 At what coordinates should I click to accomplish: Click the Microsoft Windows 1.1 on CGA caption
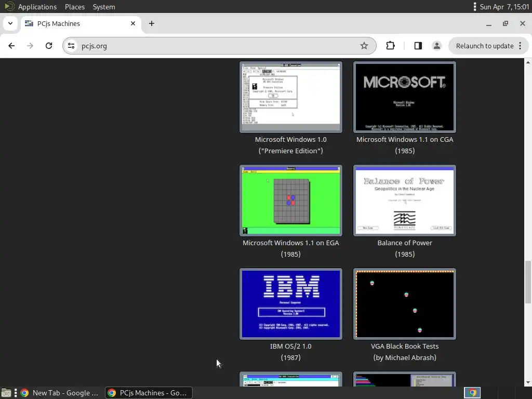404,145
